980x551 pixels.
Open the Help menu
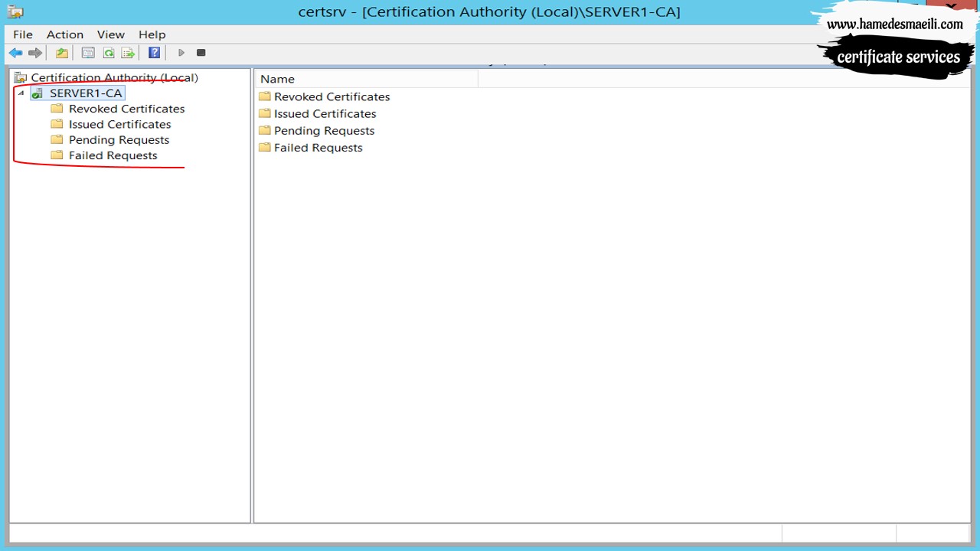pos(152,34)
